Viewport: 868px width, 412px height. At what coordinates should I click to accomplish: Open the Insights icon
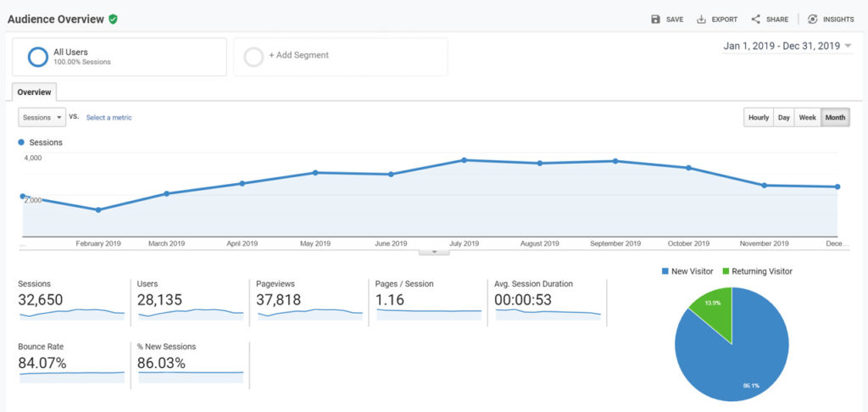click(x=813, y=19)
